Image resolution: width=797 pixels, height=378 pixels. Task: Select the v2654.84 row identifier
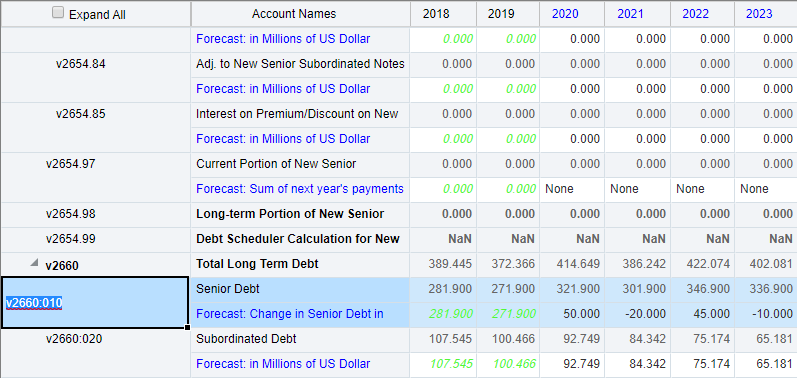pos(81,64)
